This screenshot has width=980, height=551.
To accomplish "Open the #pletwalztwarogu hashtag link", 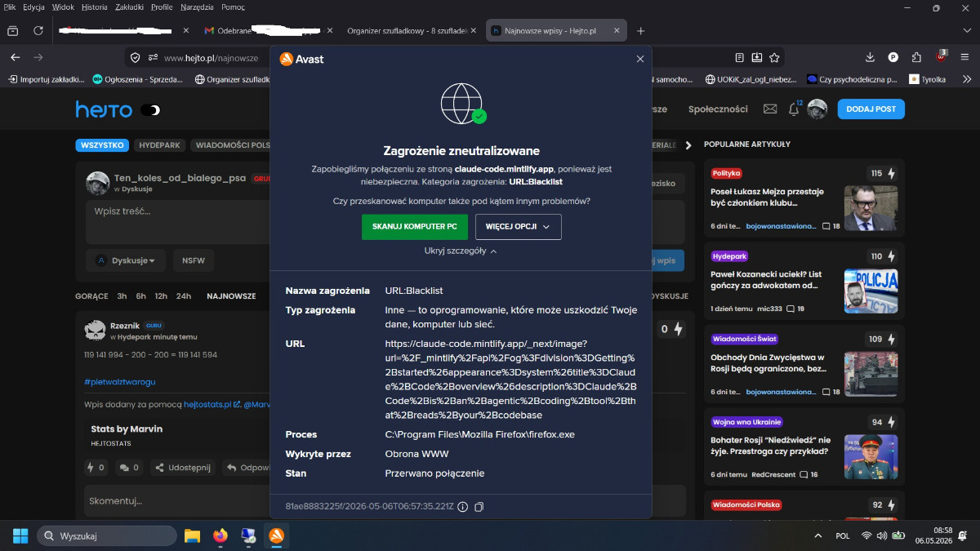I will coord(119,382).
